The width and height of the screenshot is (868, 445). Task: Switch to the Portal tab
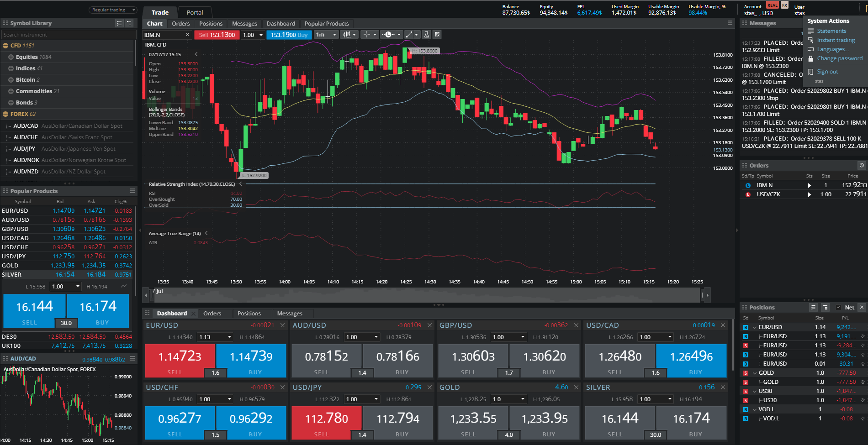pos(195,12)
